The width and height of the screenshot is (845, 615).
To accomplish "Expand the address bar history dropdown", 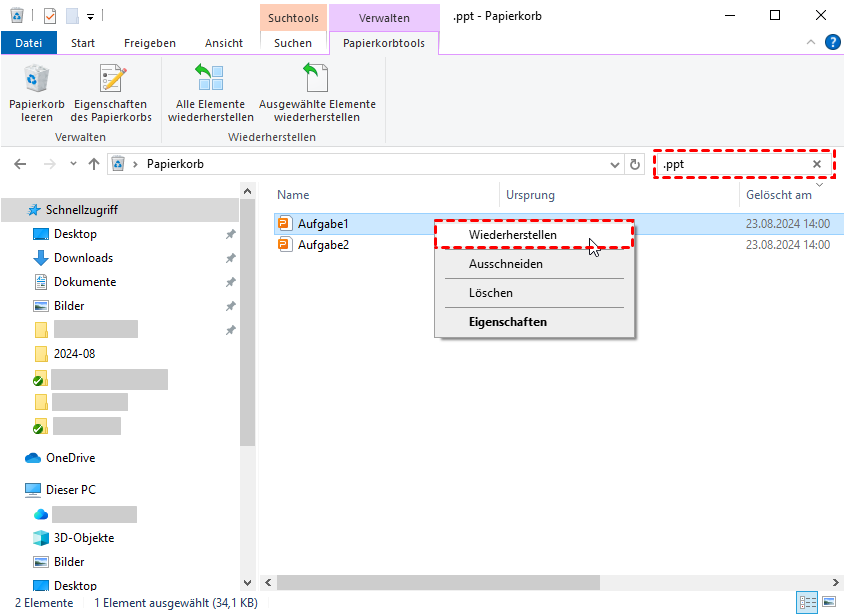I will pos(614,164).
